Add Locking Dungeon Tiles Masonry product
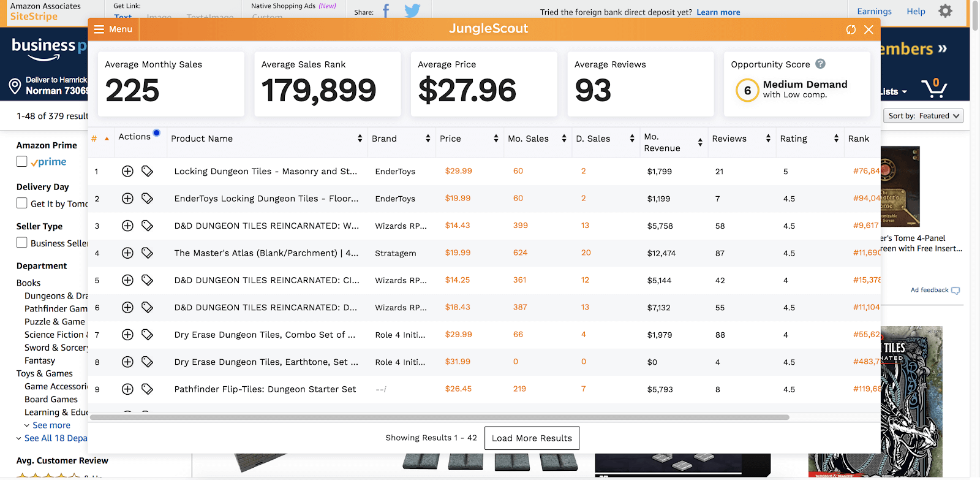 point(127,171)
